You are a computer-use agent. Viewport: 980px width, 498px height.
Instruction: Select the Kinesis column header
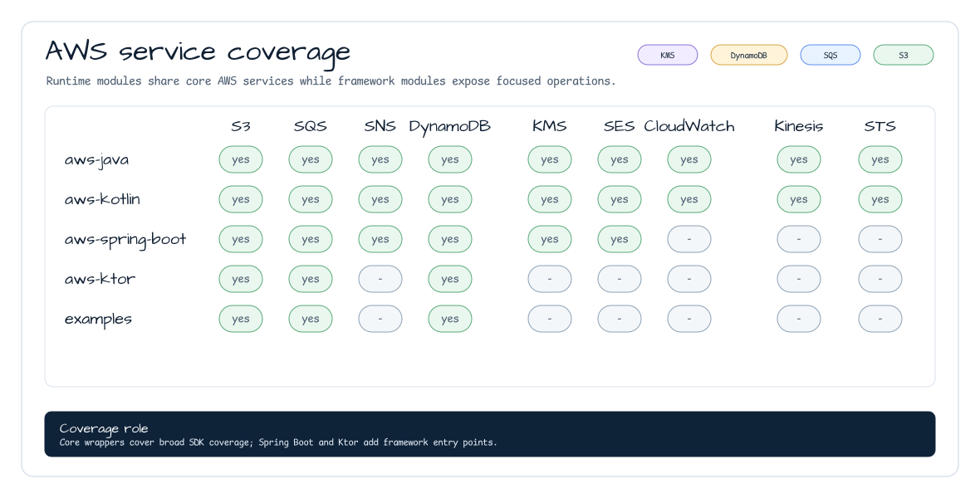(799, 126)
